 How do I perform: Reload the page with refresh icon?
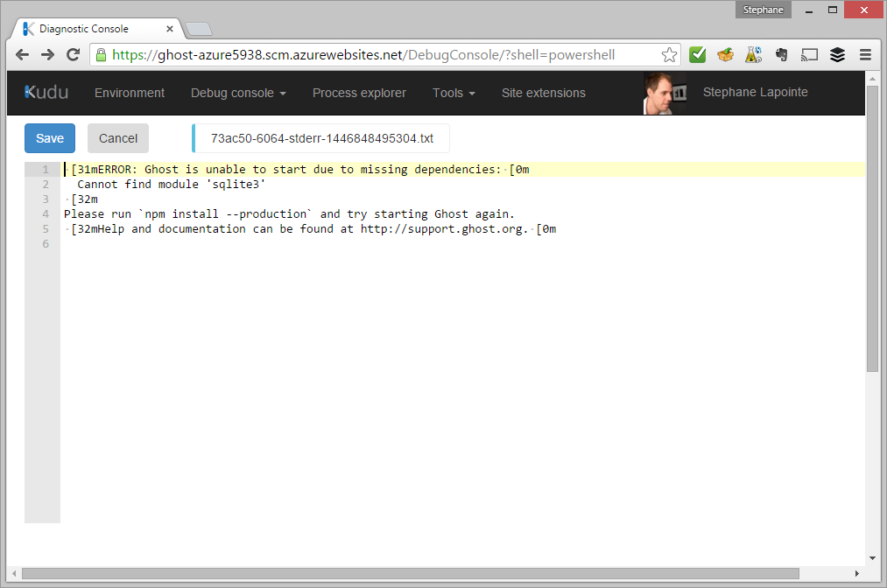pyautogui.click(x=73, y=55)
